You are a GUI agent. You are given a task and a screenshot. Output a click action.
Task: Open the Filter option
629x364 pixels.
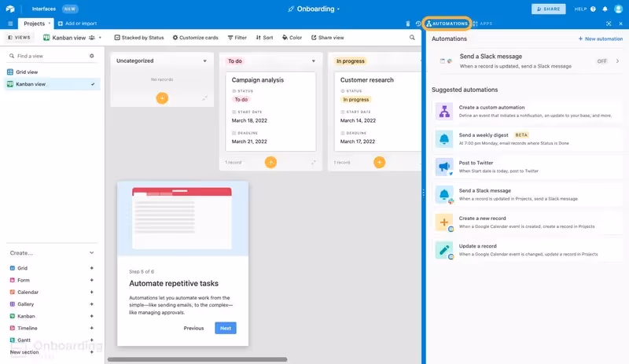click(237, 38)
